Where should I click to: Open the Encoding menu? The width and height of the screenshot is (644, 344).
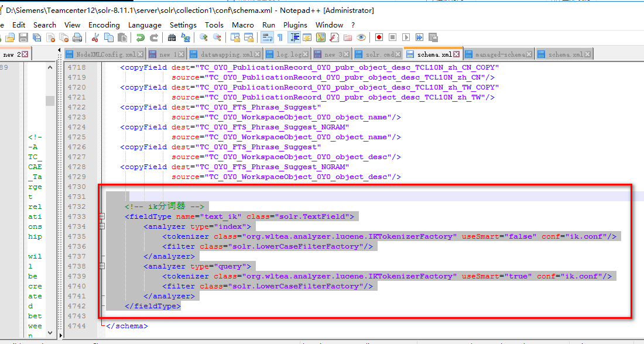click(x=104, y=25)
